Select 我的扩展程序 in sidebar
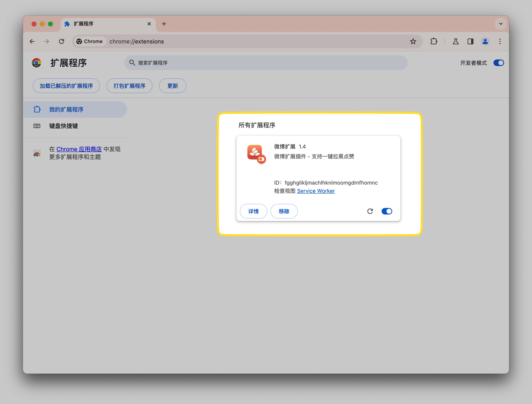The image size is (532, 404). 66,110
